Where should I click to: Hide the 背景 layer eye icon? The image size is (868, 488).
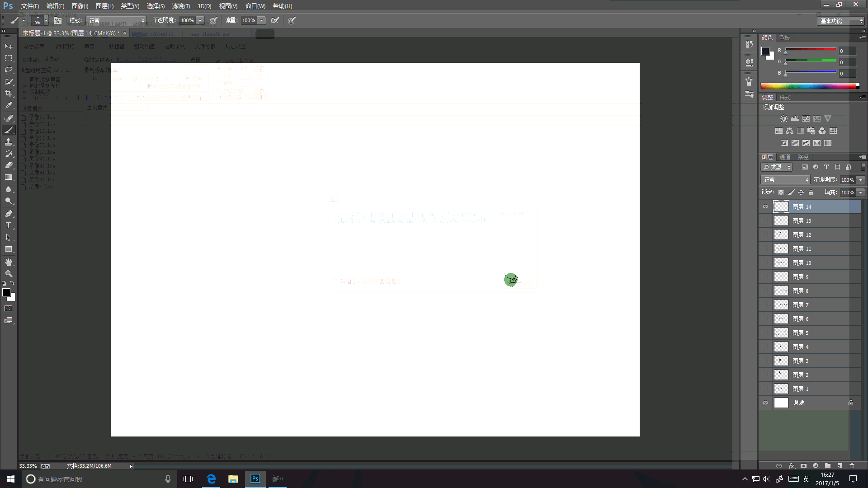765,403
